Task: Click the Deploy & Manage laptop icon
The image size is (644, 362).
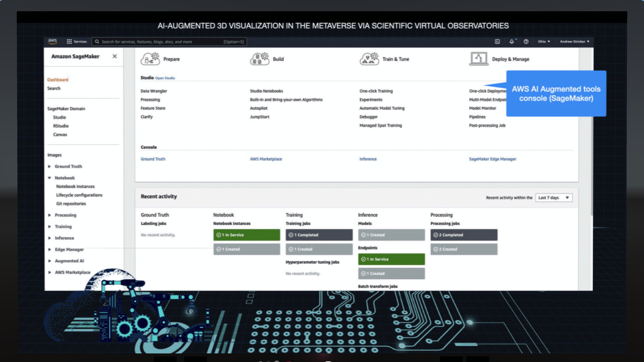Action: (478, 59)
